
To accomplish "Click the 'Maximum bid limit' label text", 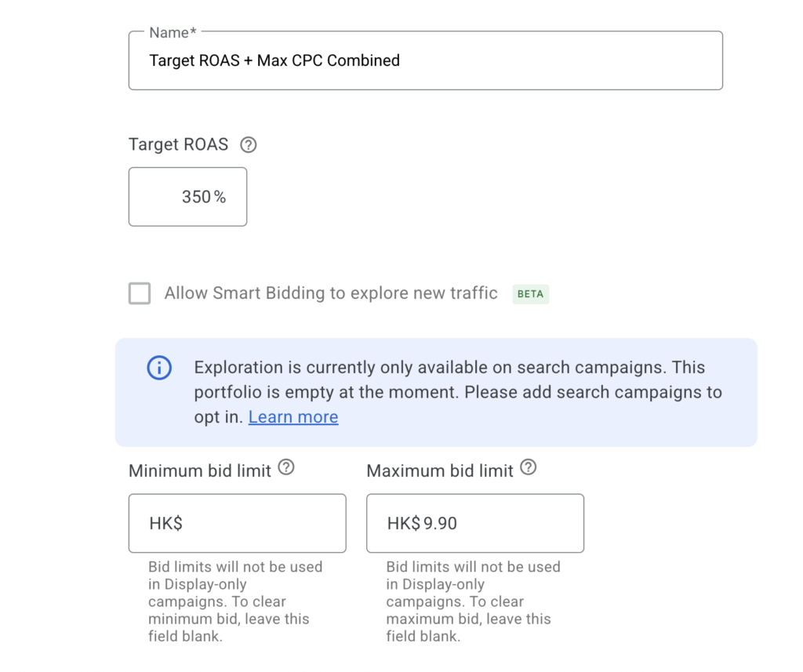I will pos(440,470).
